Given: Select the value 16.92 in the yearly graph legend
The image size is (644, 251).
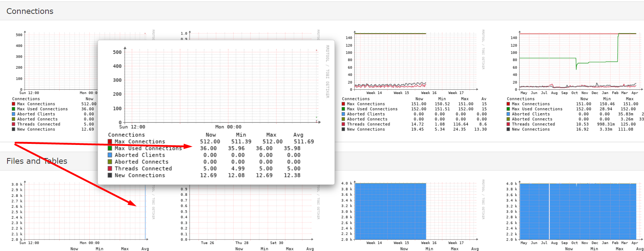Looking at the screenshot, I should point(582,130).
